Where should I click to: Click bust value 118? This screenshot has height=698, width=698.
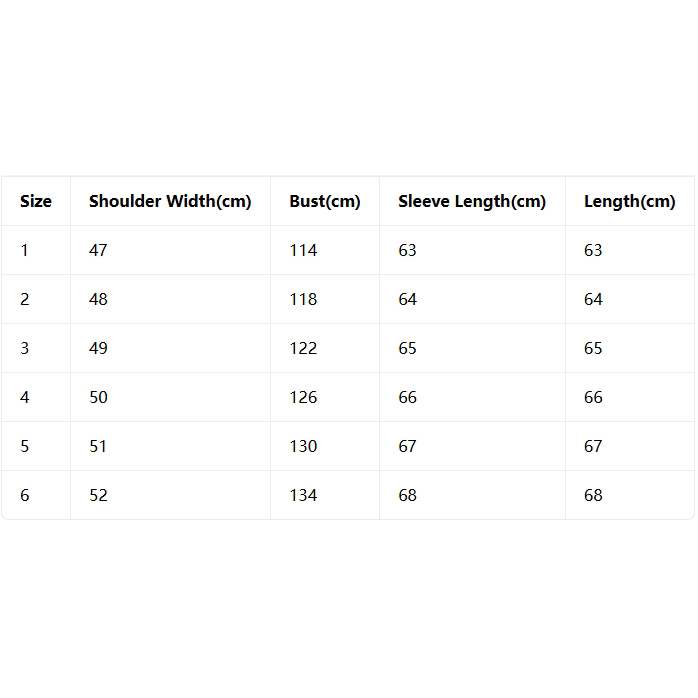[303, 299]
